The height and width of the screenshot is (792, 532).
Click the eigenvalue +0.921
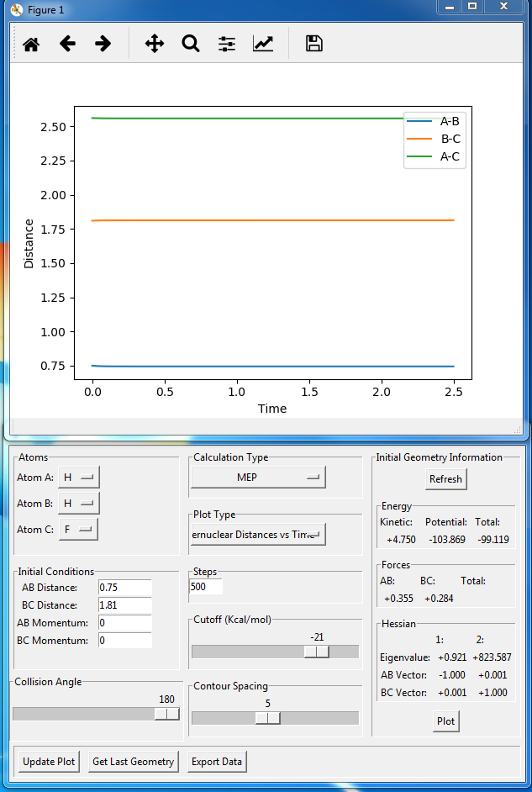[x=452, y=657]
